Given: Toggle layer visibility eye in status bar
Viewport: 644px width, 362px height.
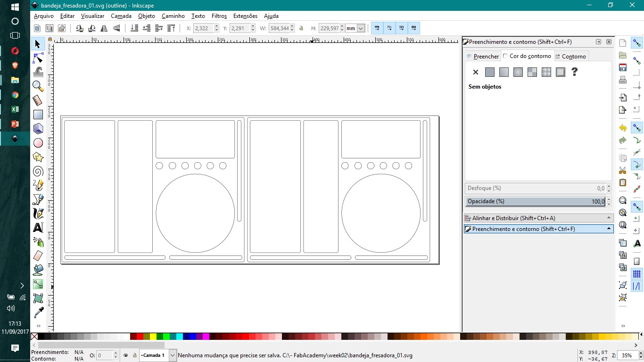Looking at the screenshot, I should point(126,355).
